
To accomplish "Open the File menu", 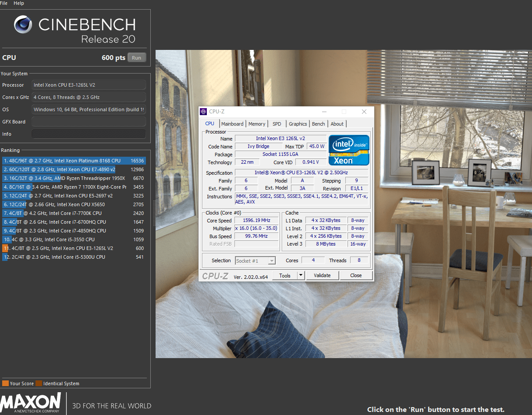I will point(4,3).
